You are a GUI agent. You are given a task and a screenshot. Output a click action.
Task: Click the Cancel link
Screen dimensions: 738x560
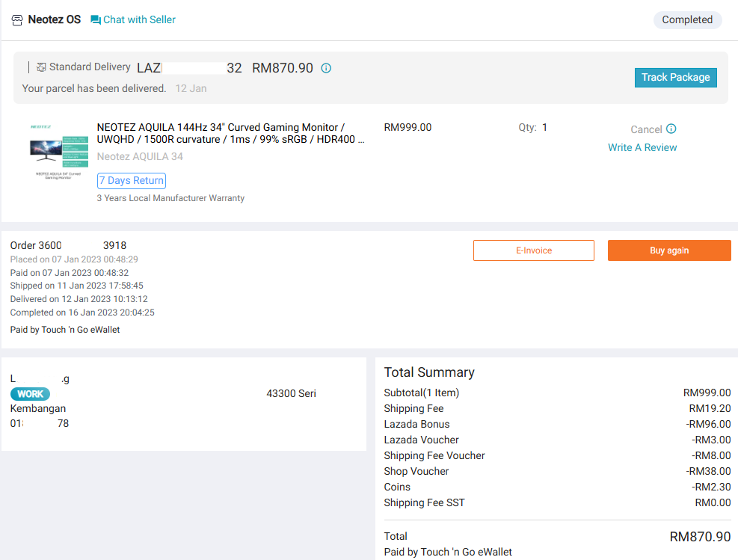pyautogui.click(x=646, y=129)
